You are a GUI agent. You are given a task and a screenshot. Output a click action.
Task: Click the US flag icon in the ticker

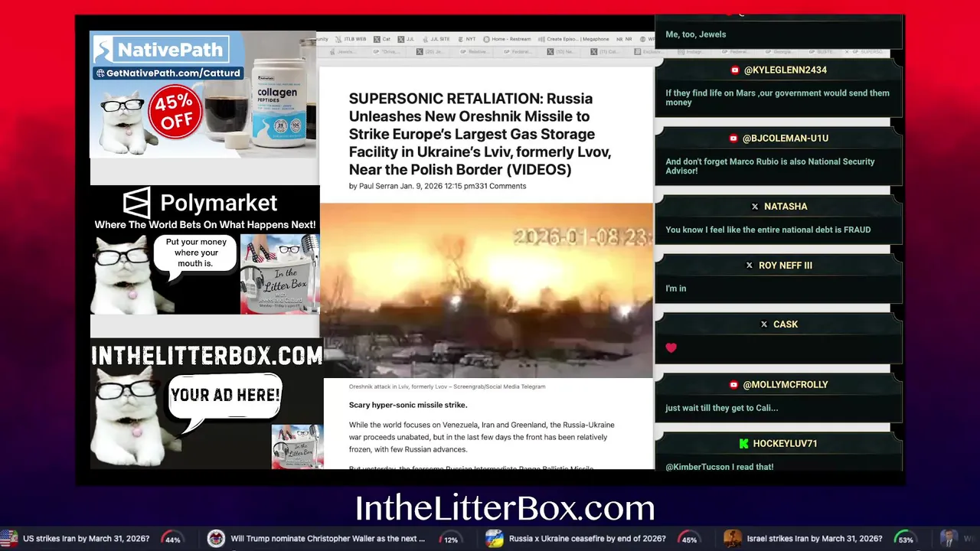click(8, 539)
